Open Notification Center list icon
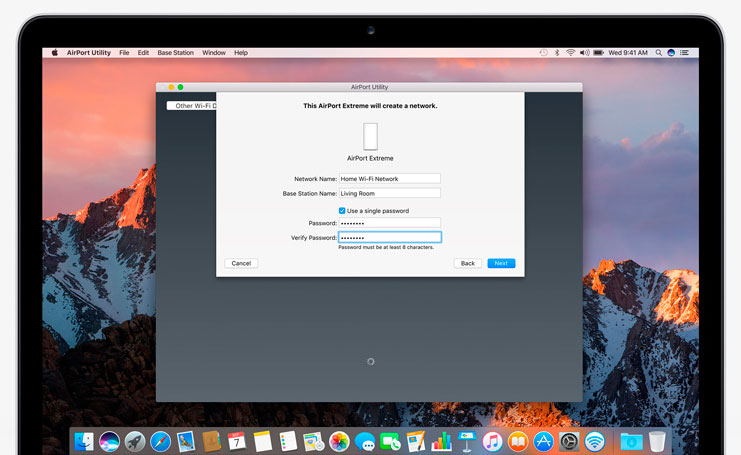741x455 pixels. [684, 52]
